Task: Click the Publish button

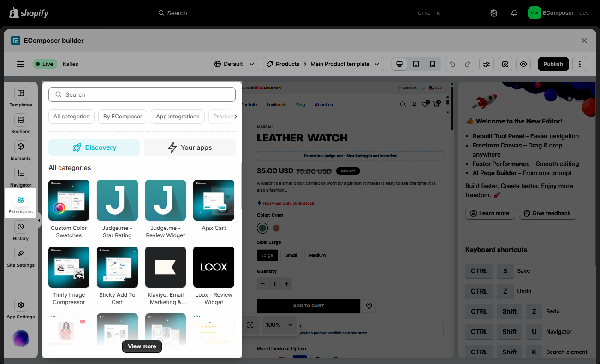Action: [553, 64]
